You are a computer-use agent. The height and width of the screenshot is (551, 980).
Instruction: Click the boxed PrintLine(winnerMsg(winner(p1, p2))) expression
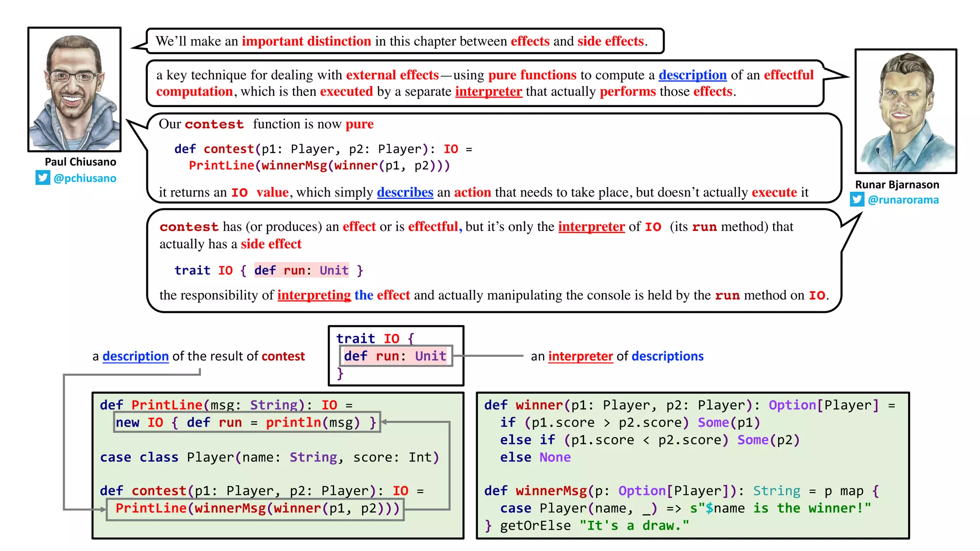coord(255,508)
